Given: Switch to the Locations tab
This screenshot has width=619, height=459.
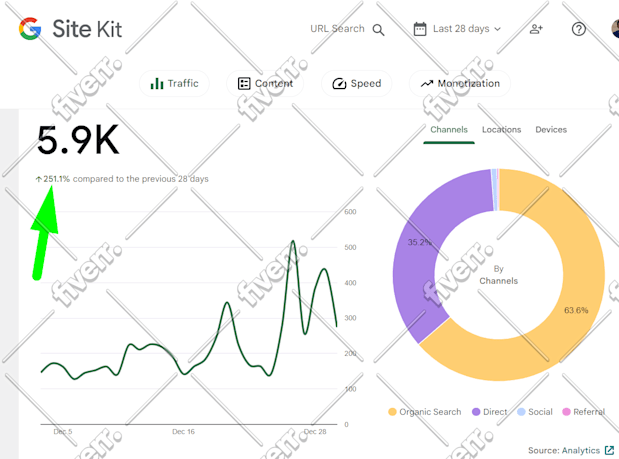Looking at the screenshot, I should tap(501, 129).
